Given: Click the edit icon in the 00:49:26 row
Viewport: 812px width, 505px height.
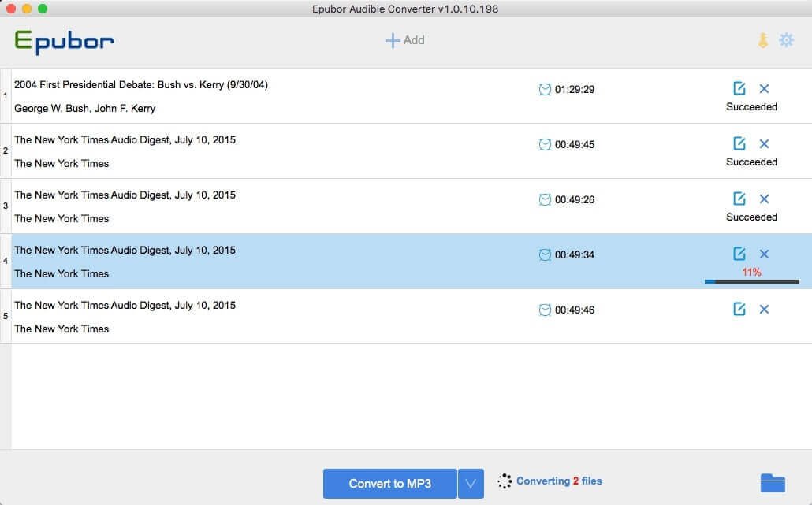Looking at the screenshot, I should [x=739, y=199].
